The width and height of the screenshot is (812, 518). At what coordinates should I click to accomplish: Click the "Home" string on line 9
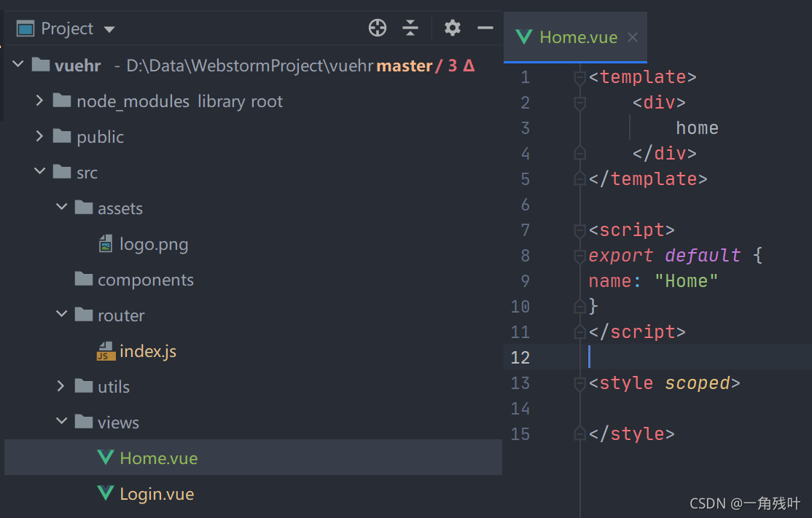pyautogui.click(x=686, y=281)
